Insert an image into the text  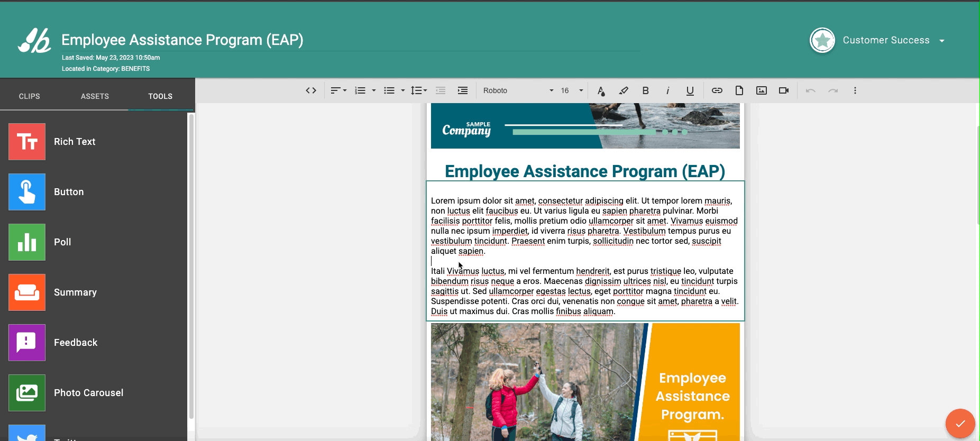pyautogui.click(x=762, y=90)
